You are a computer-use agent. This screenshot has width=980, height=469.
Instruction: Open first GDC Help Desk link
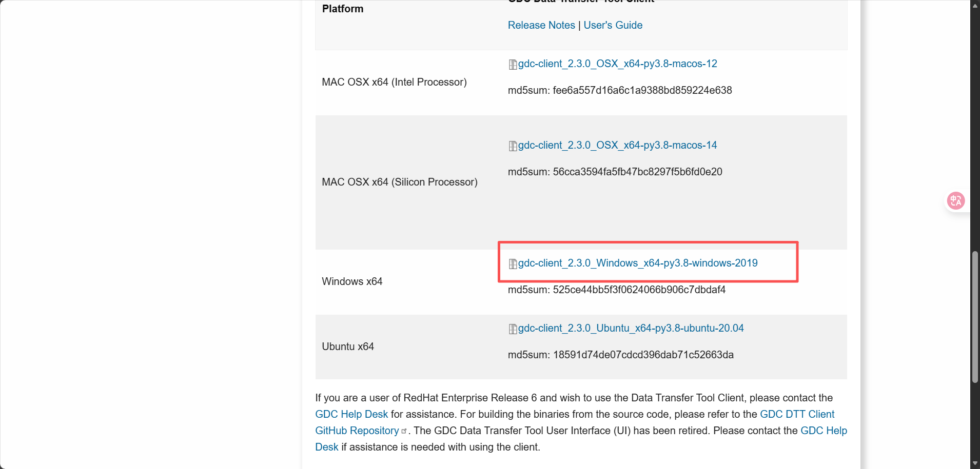[x=351, y=414]
